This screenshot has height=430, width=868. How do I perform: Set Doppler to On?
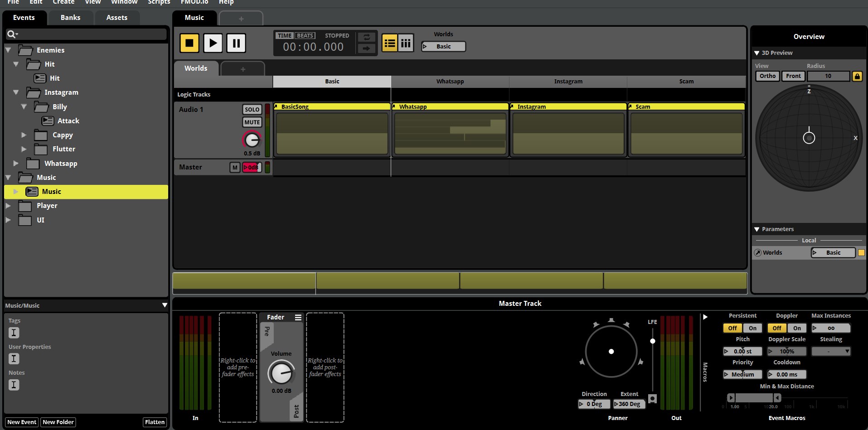click(797, 329)
